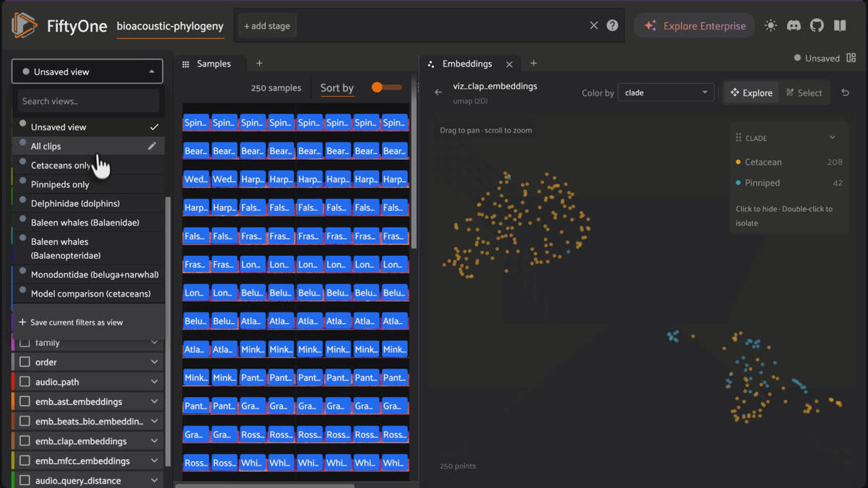Click the workspace layout icon beside Unsaved
Screen dimensions: 868x488
pos(851,58)
